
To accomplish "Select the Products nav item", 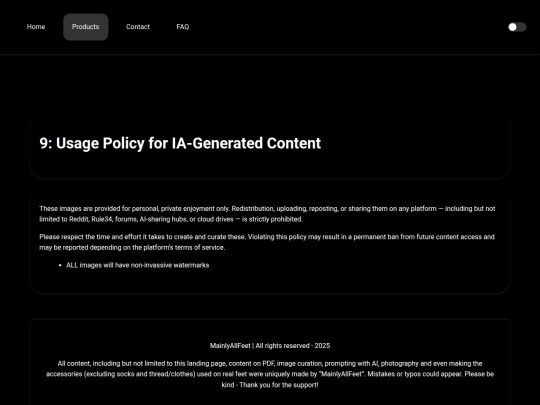I will (x=85, y=27).
